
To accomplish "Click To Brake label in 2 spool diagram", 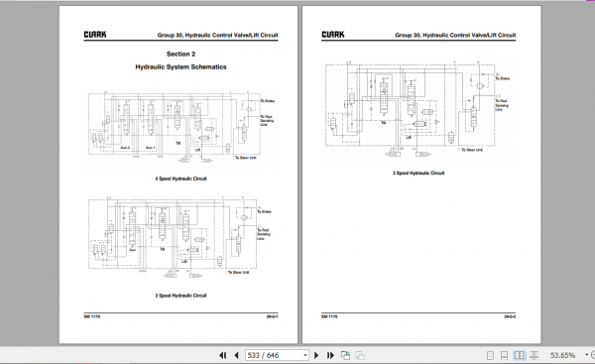I will (x=503, y=78).
